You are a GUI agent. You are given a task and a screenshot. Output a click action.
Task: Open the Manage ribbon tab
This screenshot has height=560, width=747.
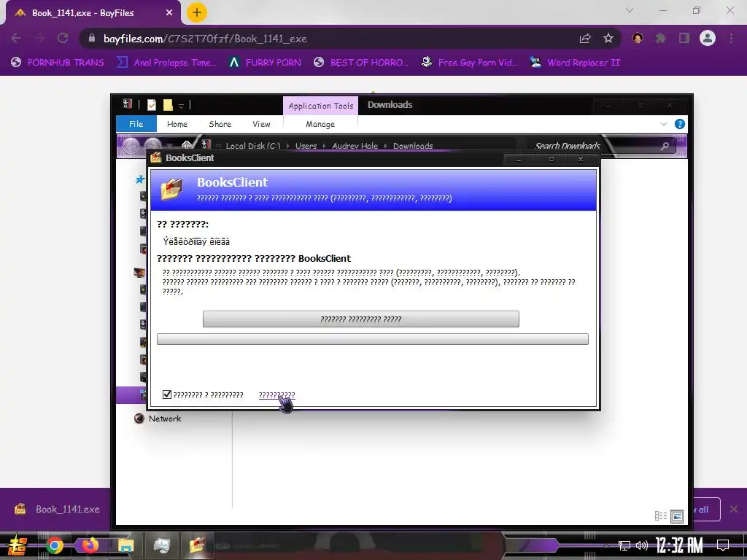tap(320, 124)
